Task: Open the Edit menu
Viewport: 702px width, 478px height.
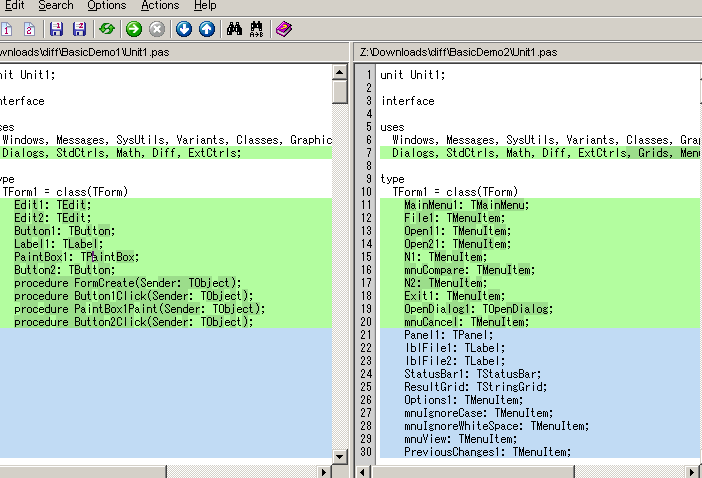Action: [15, 6]
